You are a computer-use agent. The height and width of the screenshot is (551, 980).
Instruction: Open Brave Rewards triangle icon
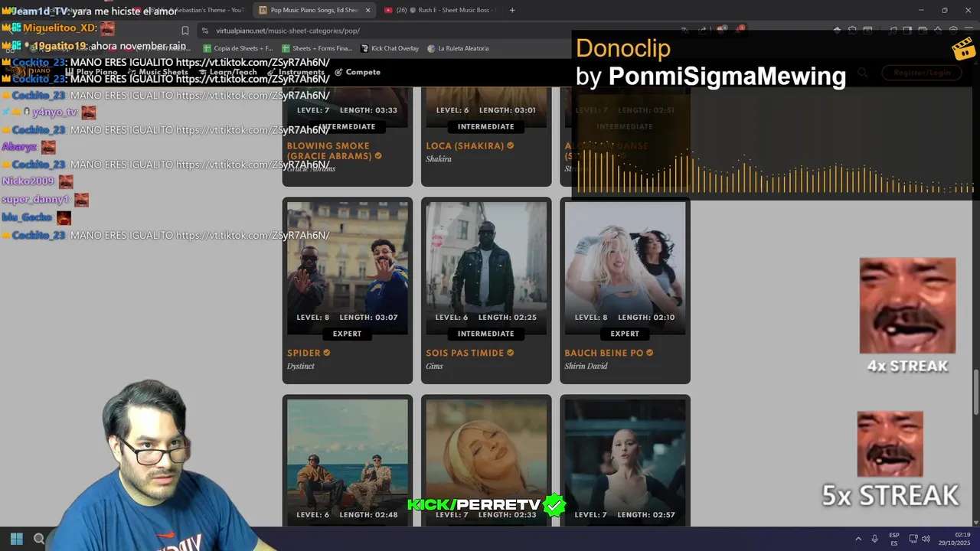click(738, 31)
